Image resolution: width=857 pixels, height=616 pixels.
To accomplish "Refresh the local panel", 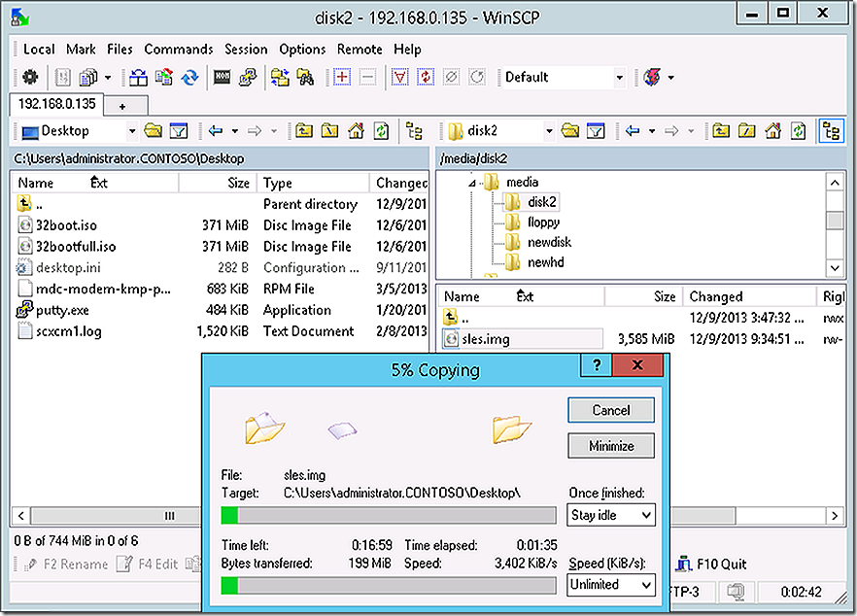I will [x=382, y=130].
